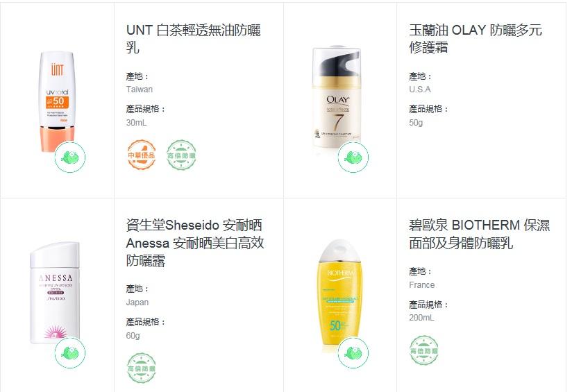Click the 高倍防曬 badge under the Anessa product
Screen dimensions: 572x392
pos(142,368)
